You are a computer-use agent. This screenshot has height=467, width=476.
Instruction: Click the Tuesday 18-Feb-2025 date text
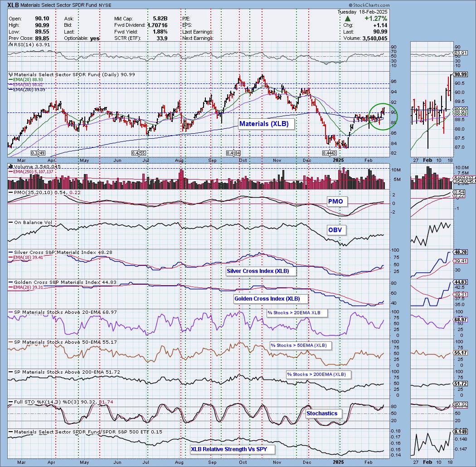[362, 12]
